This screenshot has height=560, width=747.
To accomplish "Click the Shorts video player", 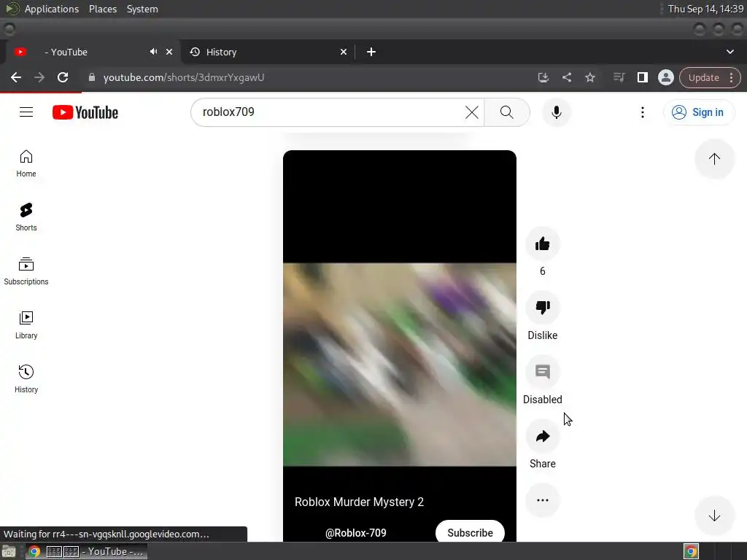I will click(x=399, y=346).
